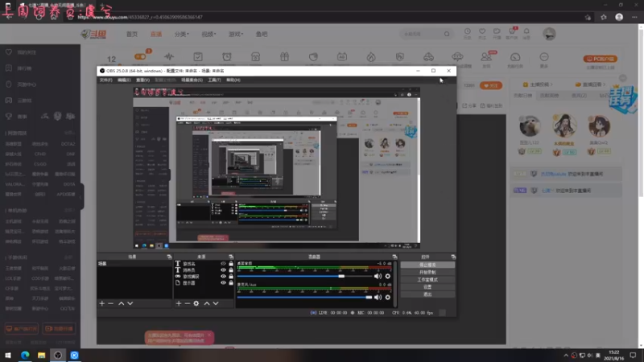Toggle lock on the game capture source
This screenshot has width=644, height=362.
point(231,276)
